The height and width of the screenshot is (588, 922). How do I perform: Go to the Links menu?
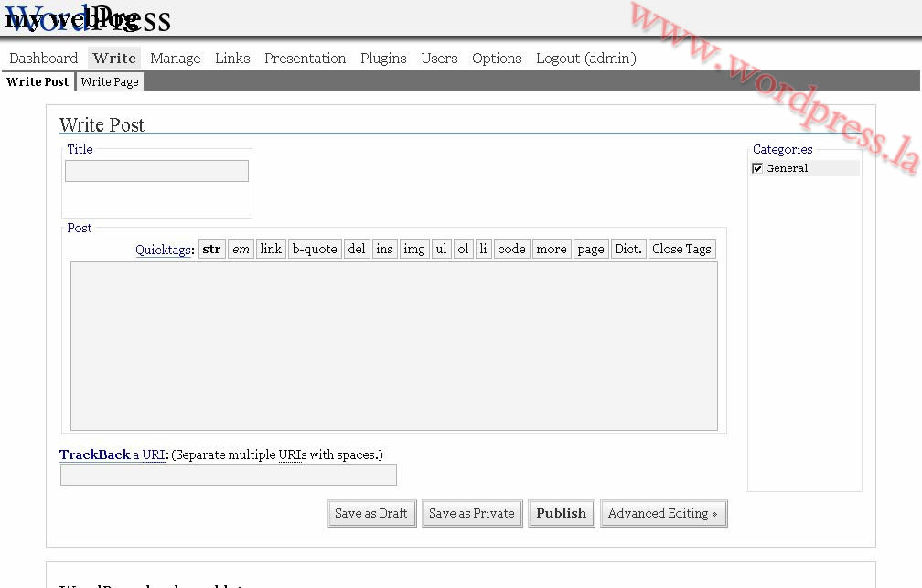[232, 59]
